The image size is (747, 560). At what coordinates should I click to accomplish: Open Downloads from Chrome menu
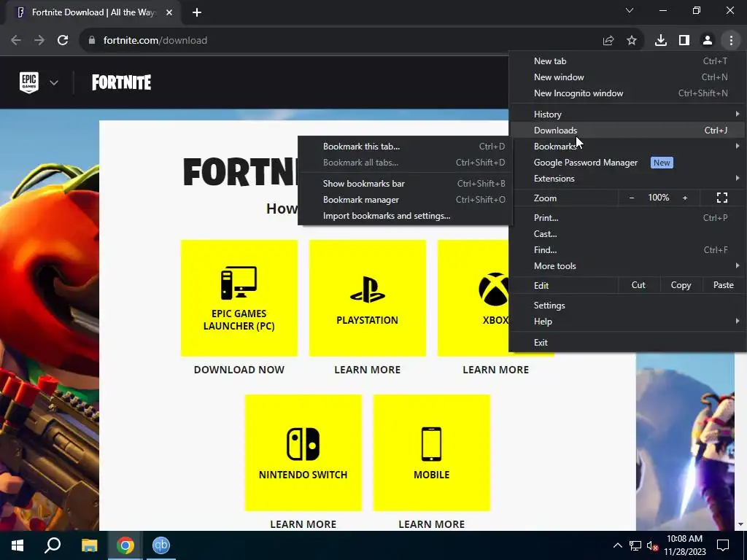click(628, 131)
